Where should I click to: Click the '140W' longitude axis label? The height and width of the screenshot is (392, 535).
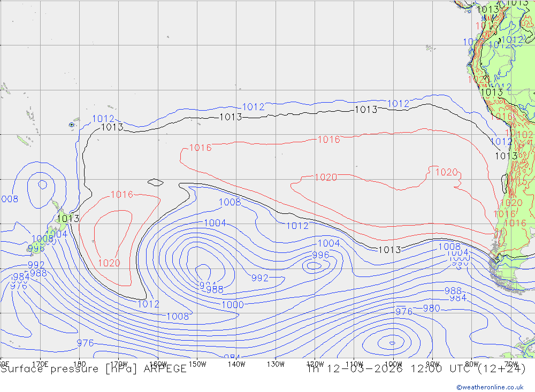tap(236, 364)
